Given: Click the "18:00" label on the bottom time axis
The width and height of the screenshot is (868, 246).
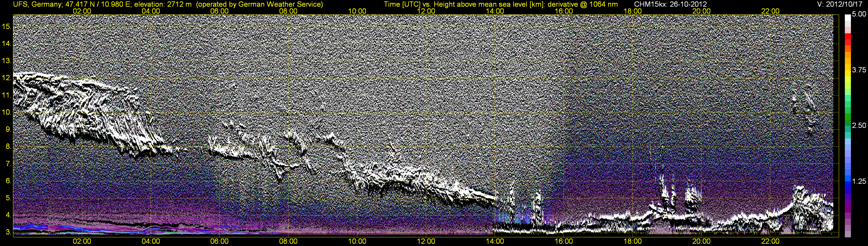Looking at the screenshot, I should [x=632, y=241].
